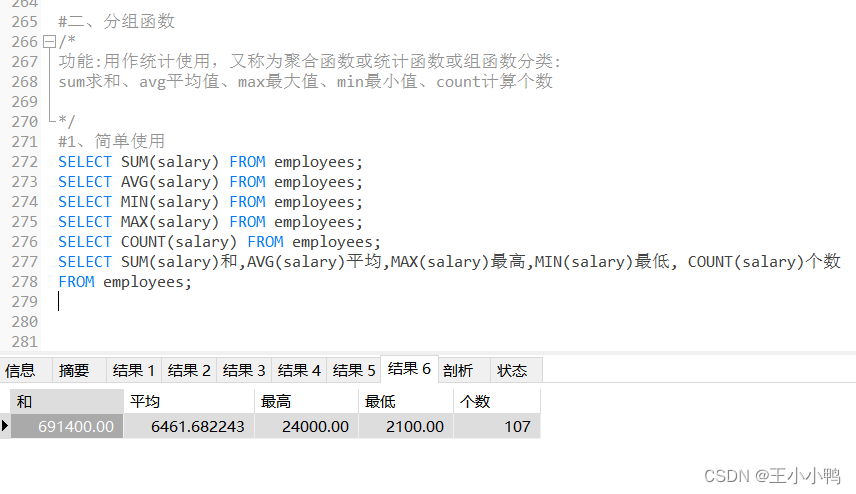Open the 结果 3 tab

click(x=244, y=371)
